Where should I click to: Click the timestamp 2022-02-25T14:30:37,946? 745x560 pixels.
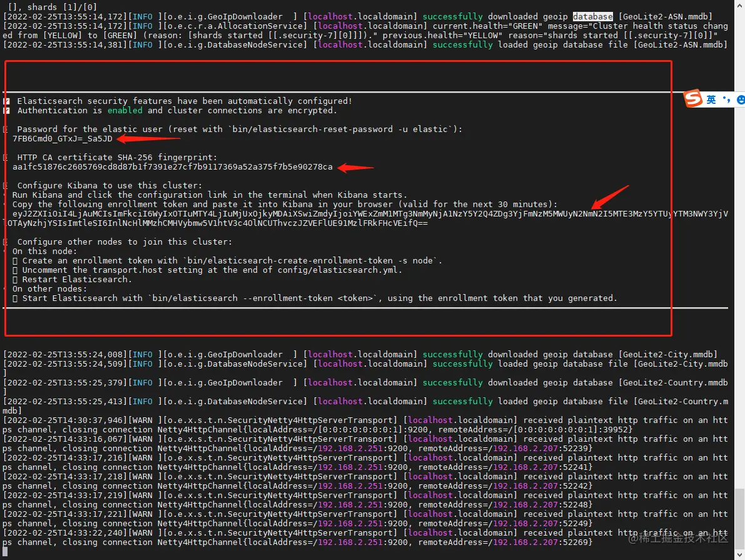[x=65, y=420]
